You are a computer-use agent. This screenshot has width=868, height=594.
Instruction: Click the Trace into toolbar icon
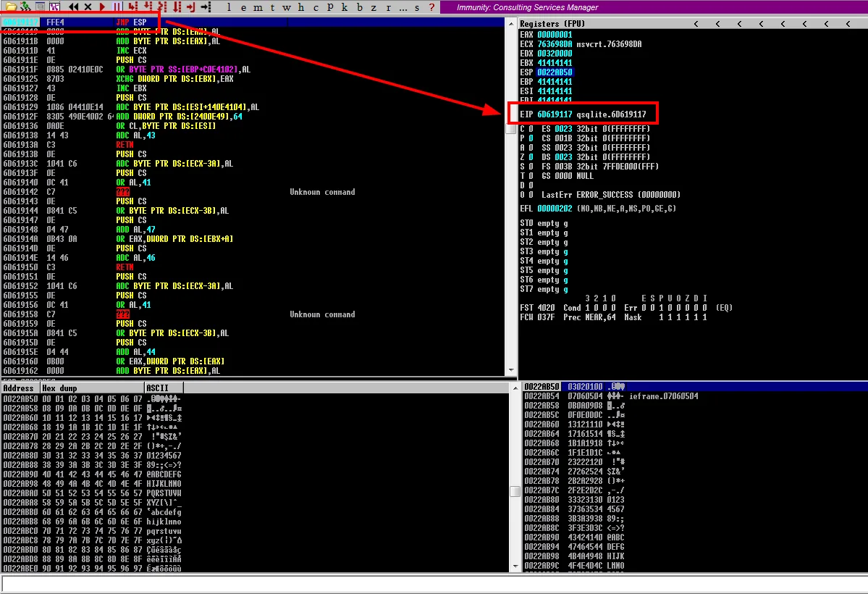(162, 7)
